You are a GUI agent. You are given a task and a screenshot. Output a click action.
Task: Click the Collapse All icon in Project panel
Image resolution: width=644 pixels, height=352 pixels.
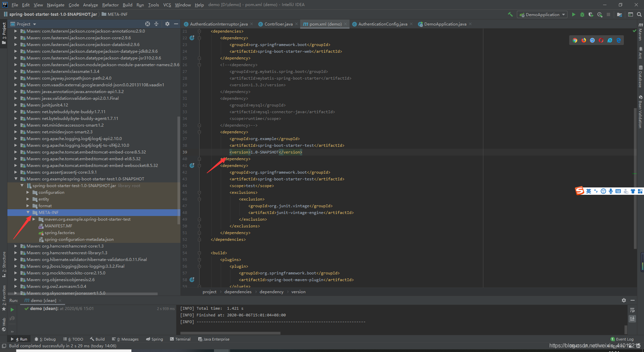click(156, 24)
